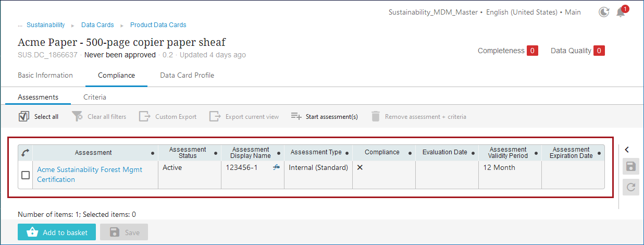Click the notifications bell icon

[620, 13]
